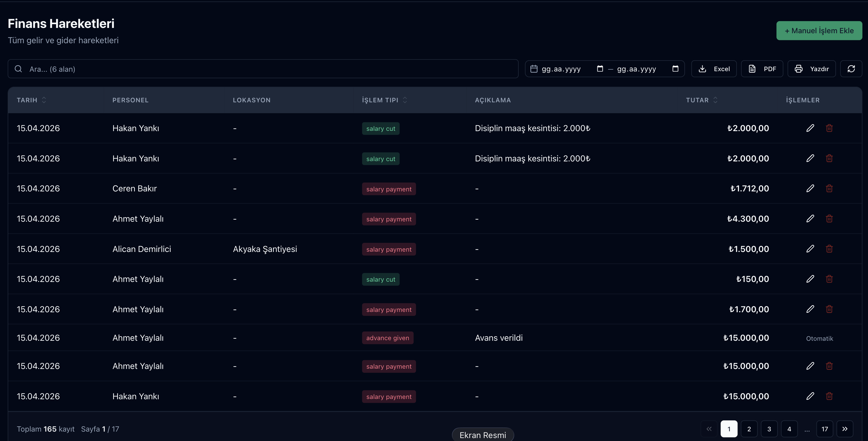Image resolution: width=868 pixels, height=441 pixels.
Task: Click the refresh icon button
Action: [x=851, y=69]
